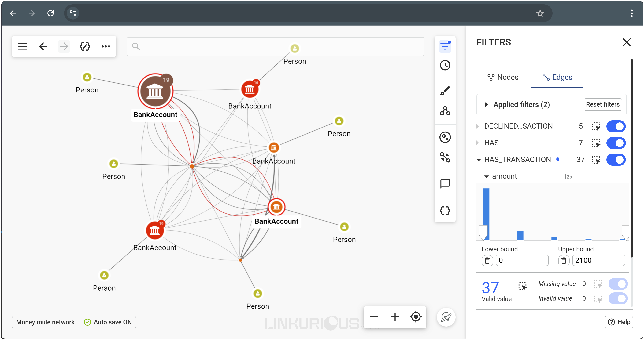The image size is (644, 340).
Task: Open the query curly braces icon
Action: (445, 210)
